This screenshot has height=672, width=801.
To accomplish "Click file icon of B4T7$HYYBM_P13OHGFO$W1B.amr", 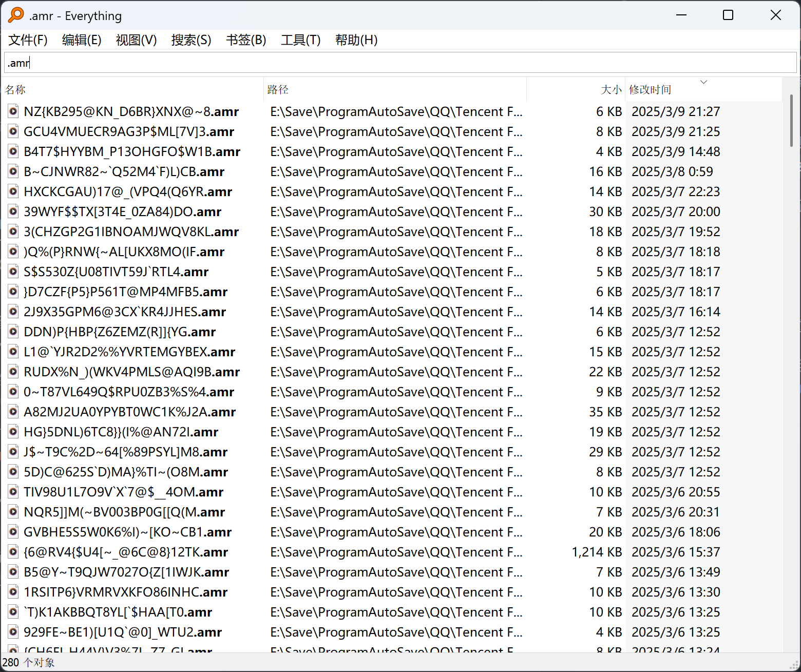I will click(x=13, y=151).
